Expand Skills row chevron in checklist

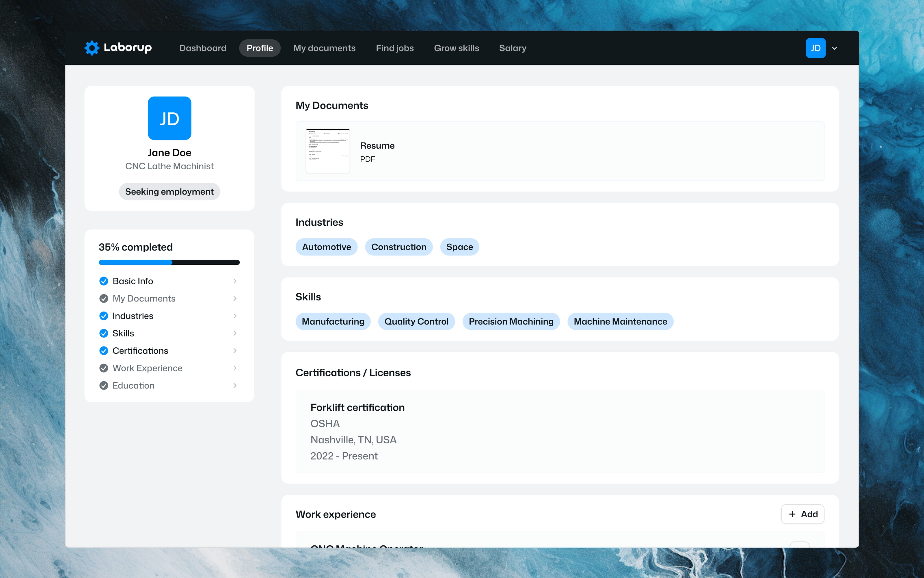point(235,333)
